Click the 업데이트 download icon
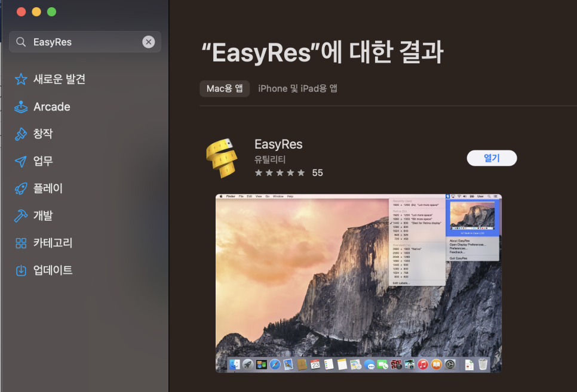The width and height of the screenshot is (577, 392). 21,270
